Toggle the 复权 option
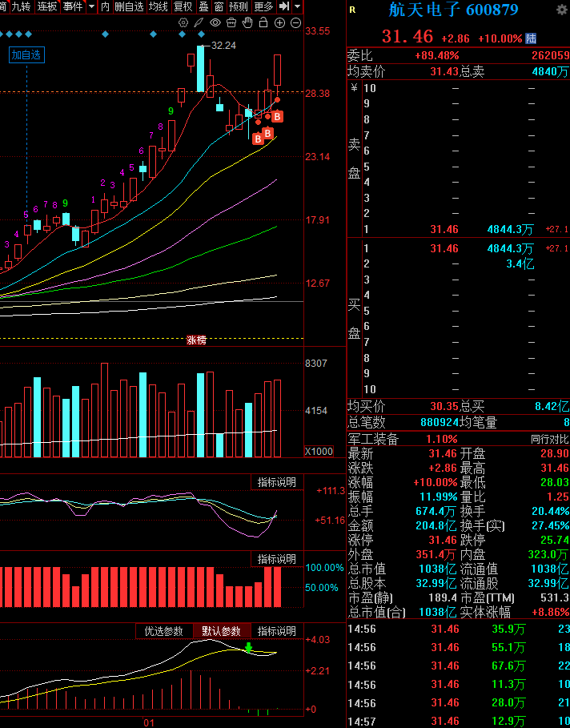This screenshot has height=728, width=570. click(183, 6)
